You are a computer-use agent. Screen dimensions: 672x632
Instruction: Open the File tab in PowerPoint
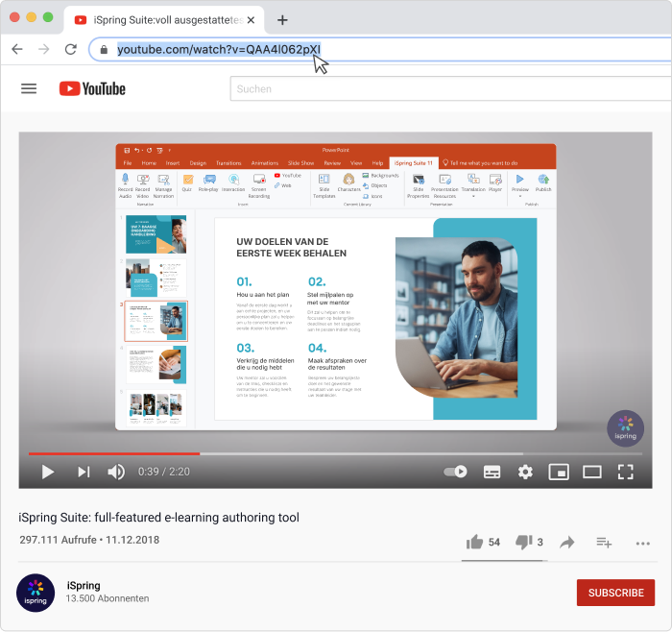tap(128, 163)
